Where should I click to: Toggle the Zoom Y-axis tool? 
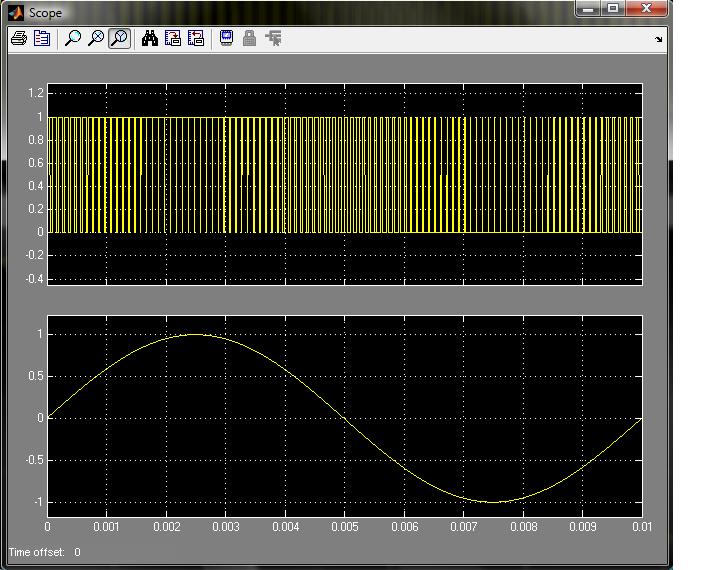click(119, 38)
